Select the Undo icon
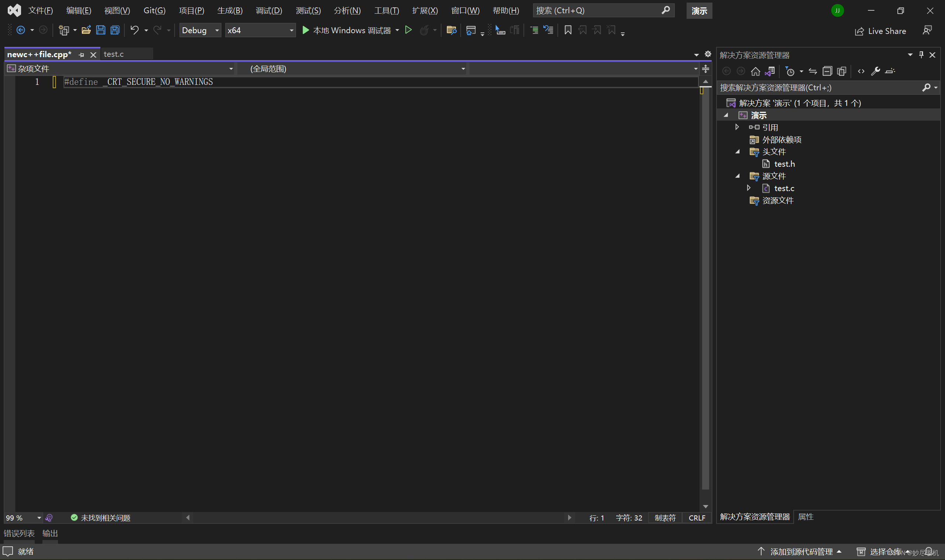The width and height of the screenshot is (945, 560). tap(134, 30)
